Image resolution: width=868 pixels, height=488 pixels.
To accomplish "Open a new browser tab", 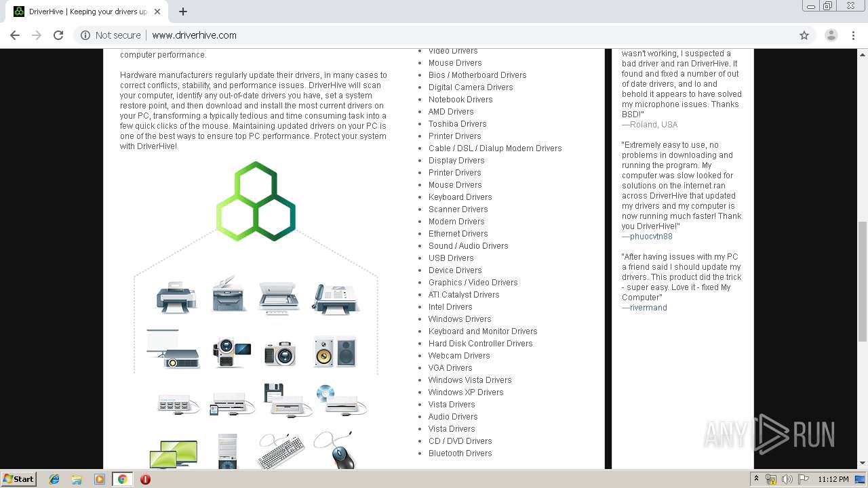I will click(x=182, y=12).
